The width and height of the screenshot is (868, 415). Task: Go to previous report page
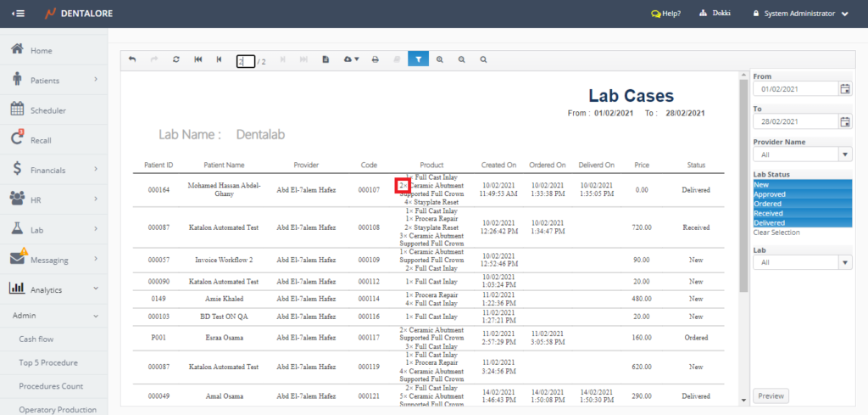coord(219,59)
